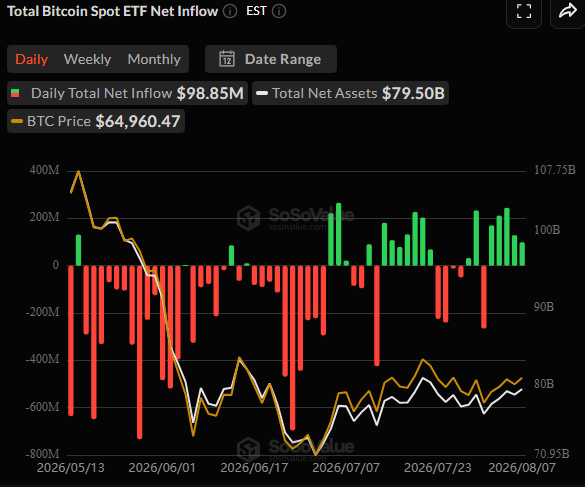Click the 2026/06/17 axis date label
The width and height of the screenshot is (585, 487).
point(254,468)
